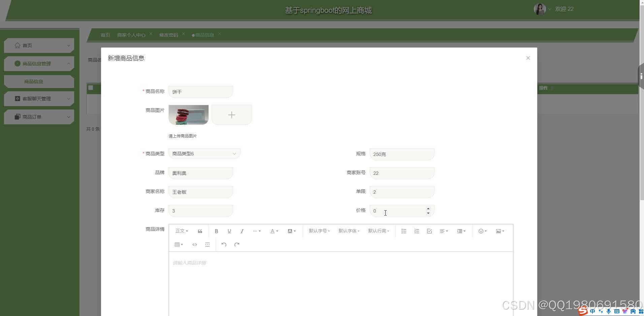644x316 pixels.
Task: Insert a blockquote in the editor
Action: [x=200, y=231]
